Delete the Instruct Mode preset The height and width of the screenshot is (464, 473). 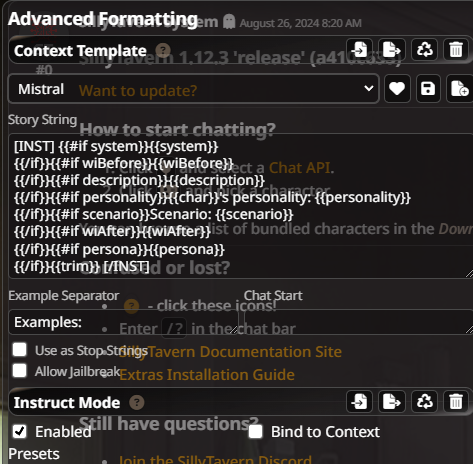click(456, 401)
